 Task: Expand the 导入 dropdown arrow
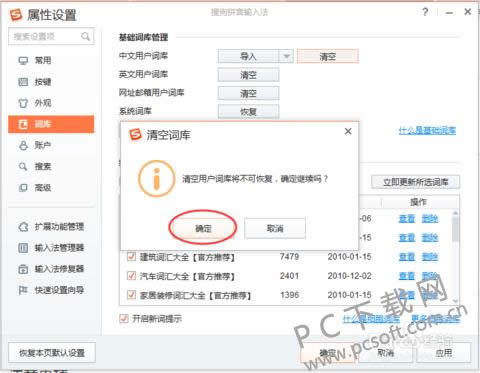pyautogui.click(x=286, y=56)
